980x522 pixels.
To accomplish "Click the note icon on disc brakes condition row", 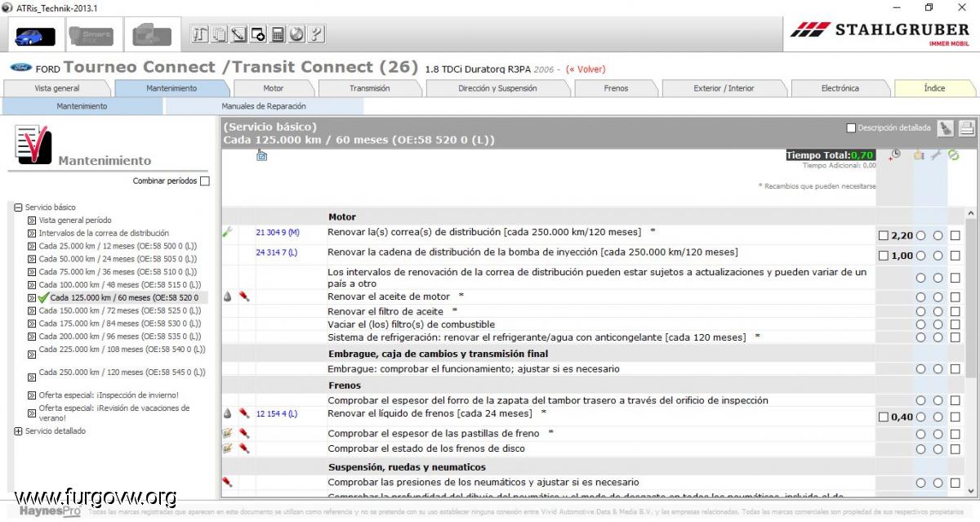I will pyautogui.click(x=227, y=448).
